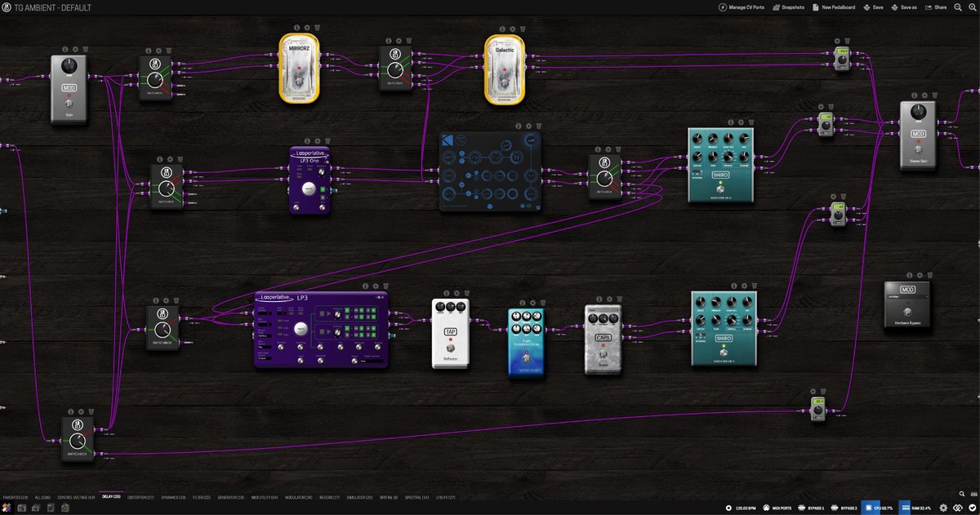This screenshot has height=515, width=980.
Task: Click the trash icon above LP3 One
Action: pos(327,140)
